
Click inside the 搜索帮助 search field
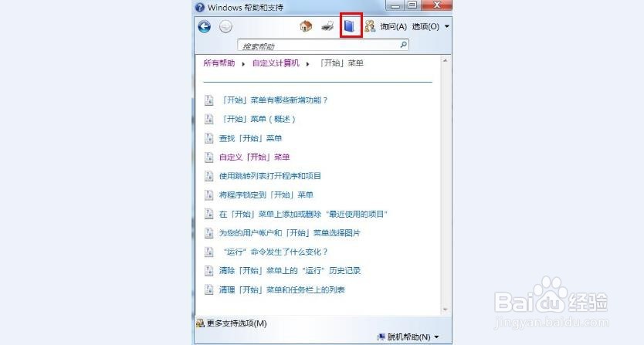tap(319, 45)
